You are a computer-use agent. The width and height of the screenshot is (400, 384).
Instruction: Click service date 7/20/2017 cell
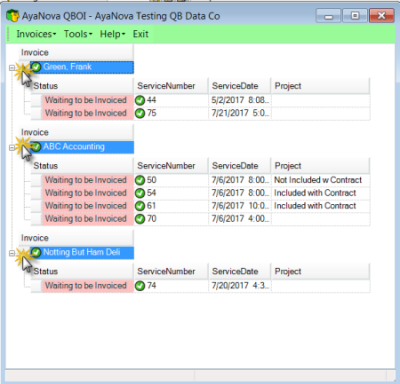point(240,286)
